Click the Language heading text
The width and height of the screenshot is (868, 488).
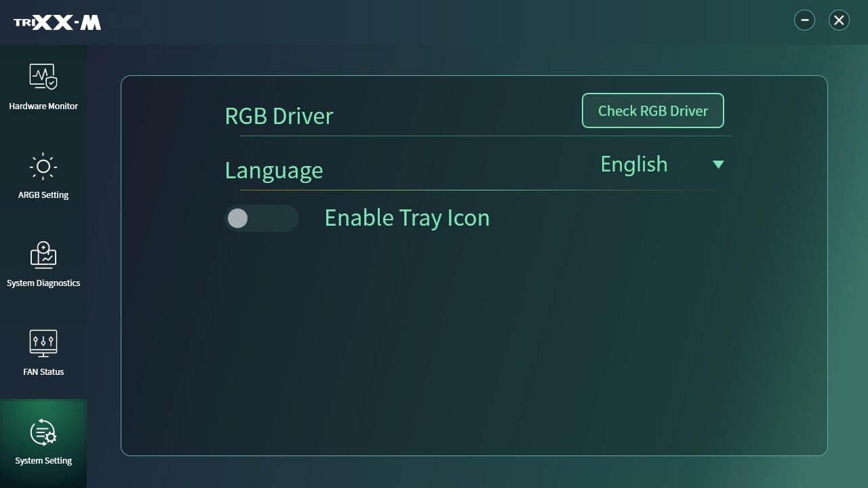(274, 170)
